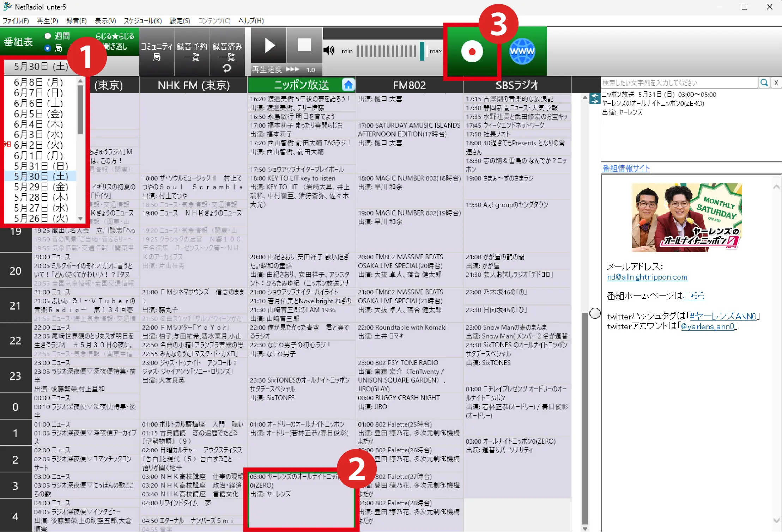Click the date list scroll-down arrow
Viewport: 782px width, 532px height.
(80, 219)
